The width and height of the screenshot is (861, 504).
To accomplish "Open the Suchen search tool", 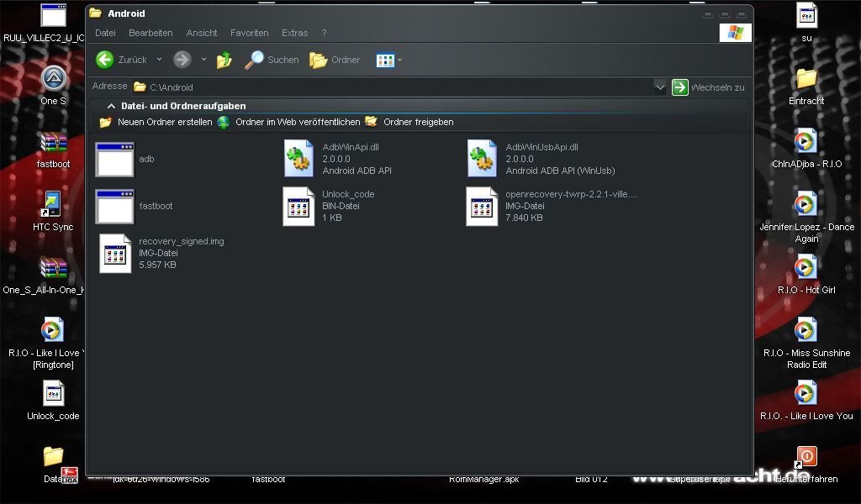I will [272, 60].
